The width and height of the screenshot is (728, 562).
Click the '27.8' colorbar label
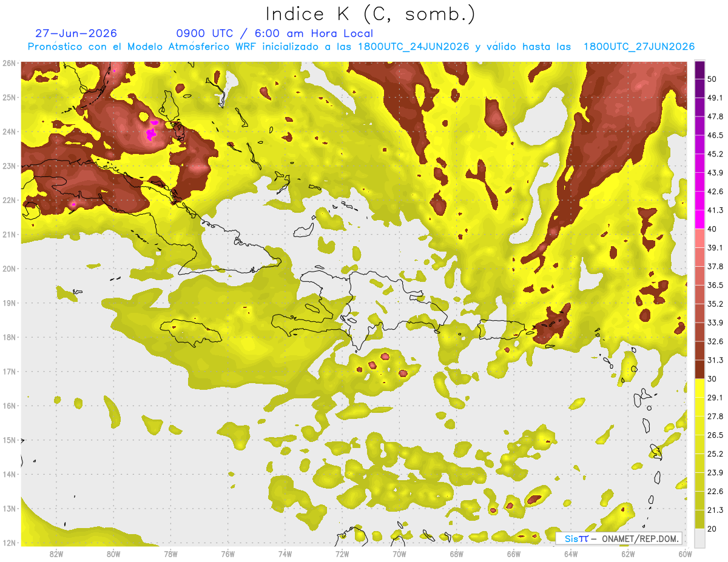point(715,416)
